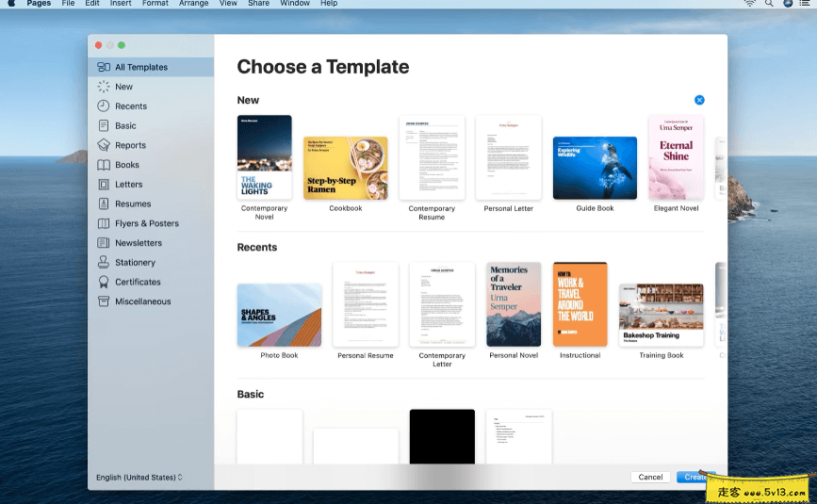Select the Resumes sidebar icon
The width and height of the screenshot is (817, 504).
(x=104, y=204)
